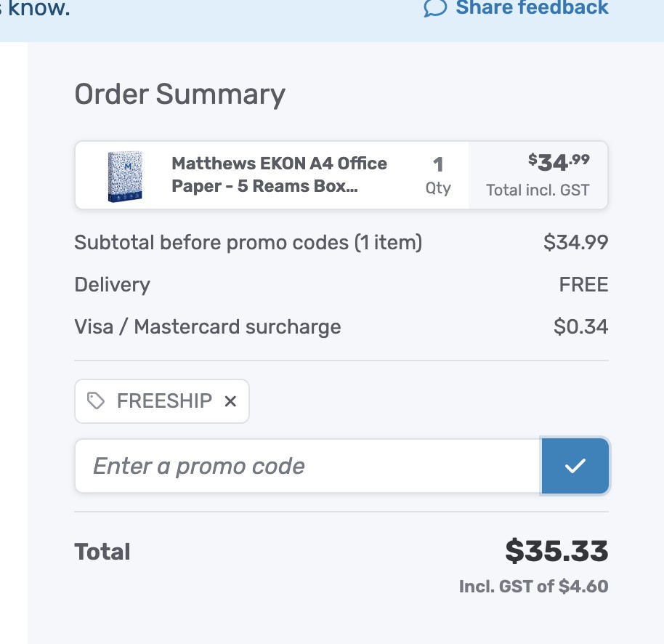The image size is (664, 644).
Task: Click the Matthews EKON A4 Office Paper title
Action: [279, 174]
